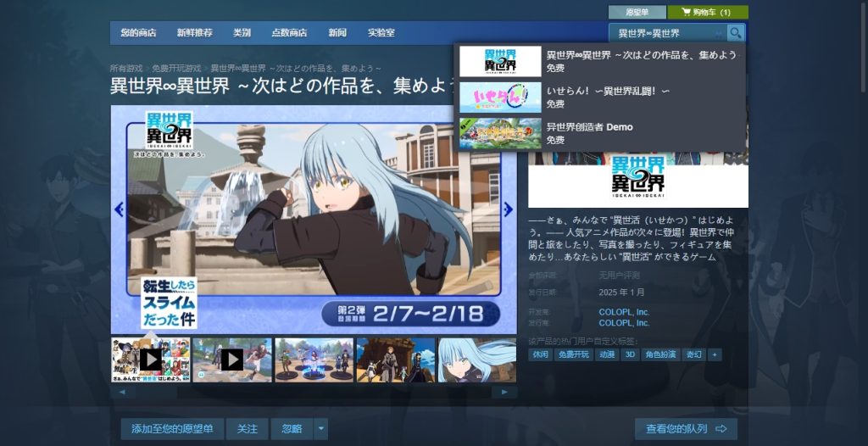This screenshot has height=446, width=868.
Task: Select first search result 異世界∞異世界
Action: [599, 61]
